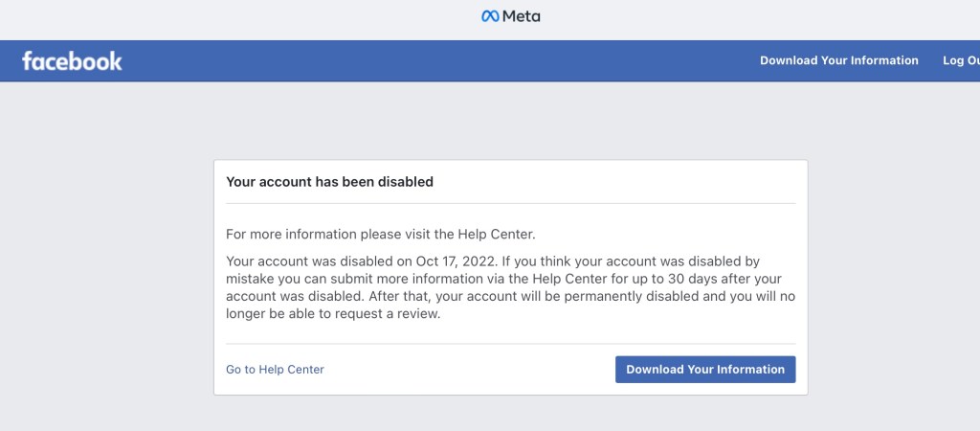Click the blank footer area of the dialog card
This screenshot has width=980, height=431.
pos(469,370)
